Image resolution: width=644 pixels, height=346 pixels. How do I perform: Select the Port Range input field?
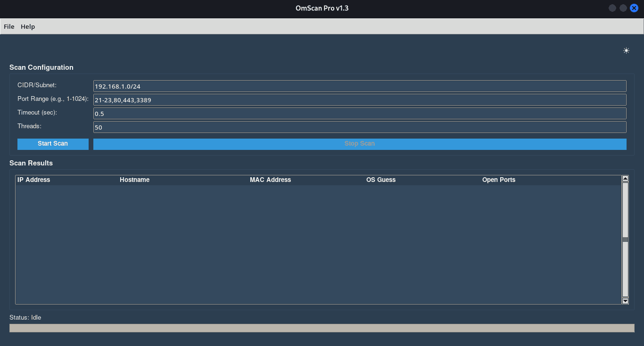coord(360,100)
